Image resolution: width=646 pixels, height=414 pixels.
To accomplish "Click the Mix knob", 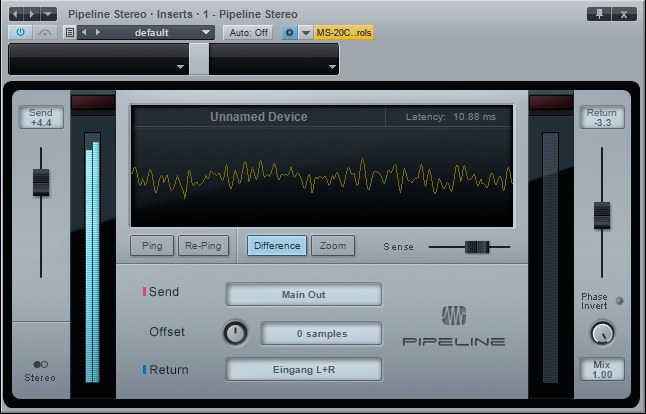I will click(602, 333).
